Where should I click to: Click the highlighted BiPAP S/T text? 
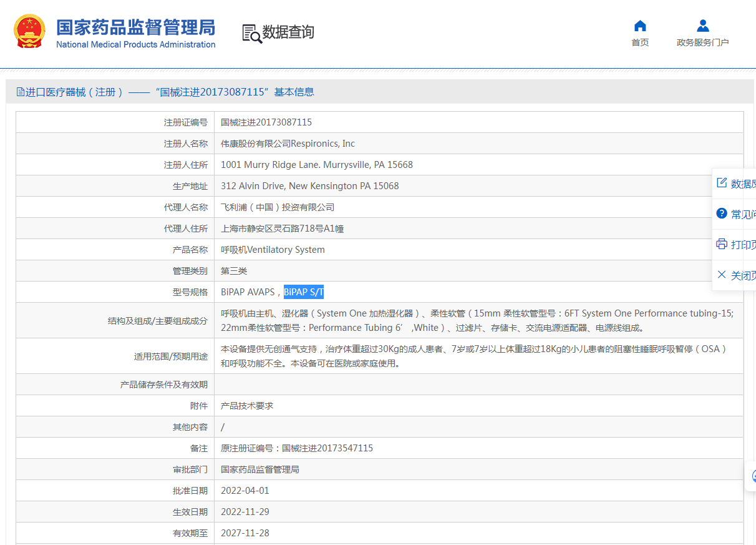coord(304,292)
